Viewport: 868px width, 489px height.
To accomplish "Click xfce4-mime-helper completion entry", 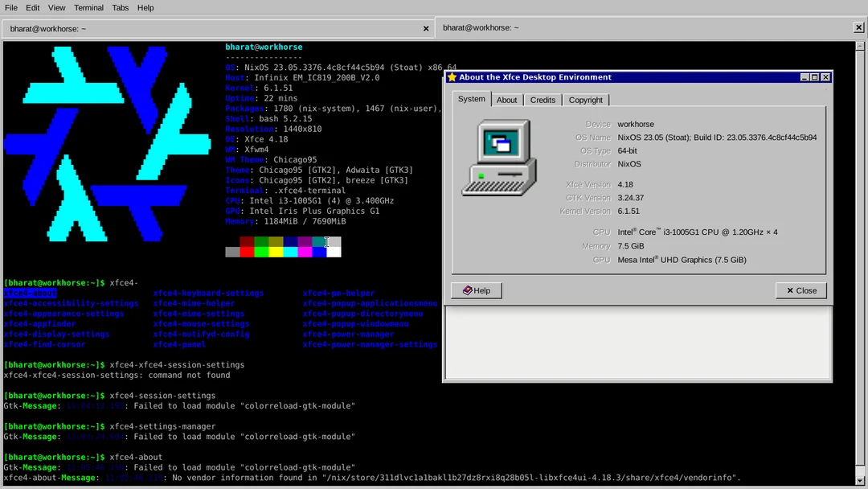I will click(194, 303).
